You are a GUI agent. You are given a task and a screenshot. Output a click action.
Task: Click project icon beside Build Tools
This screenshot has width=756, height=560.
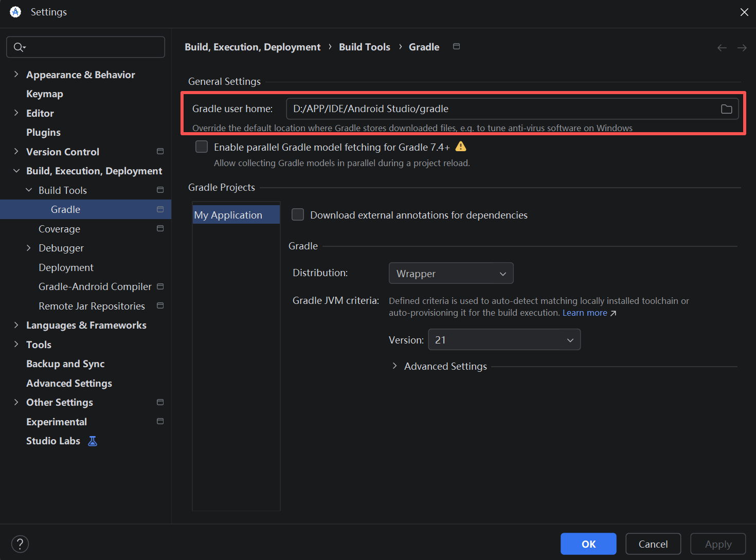[x=160, y=190]
